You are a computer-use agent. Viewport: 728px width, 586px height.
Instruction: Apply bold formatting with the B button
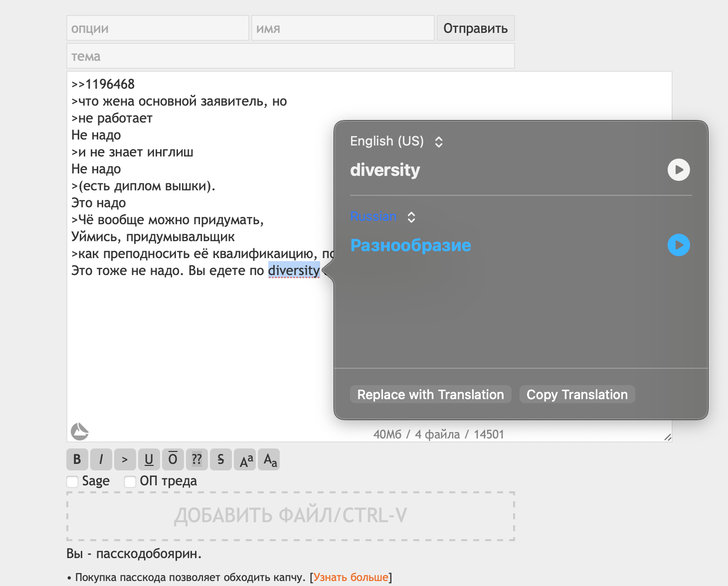tap(77, 459)
